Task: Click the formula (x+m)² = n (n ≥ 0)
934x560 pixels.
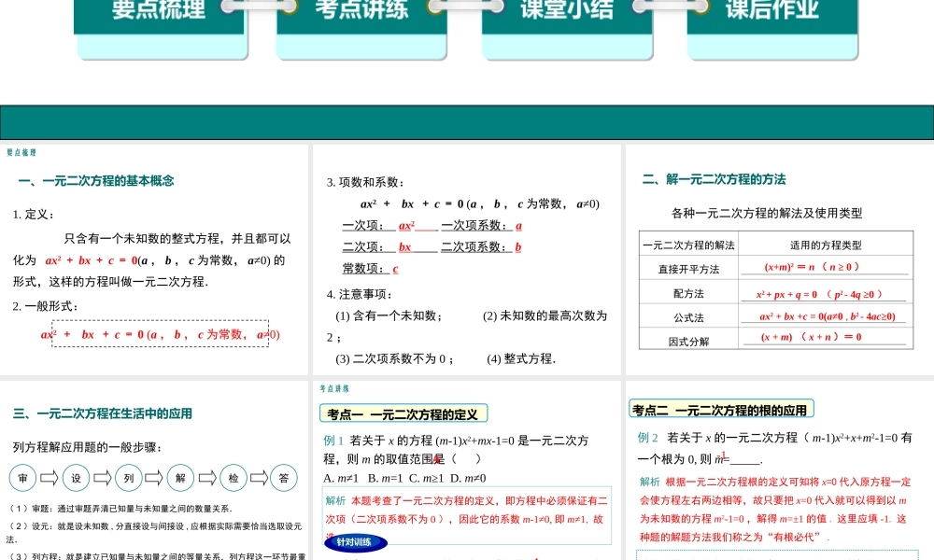Action: [x=813, y=267]
